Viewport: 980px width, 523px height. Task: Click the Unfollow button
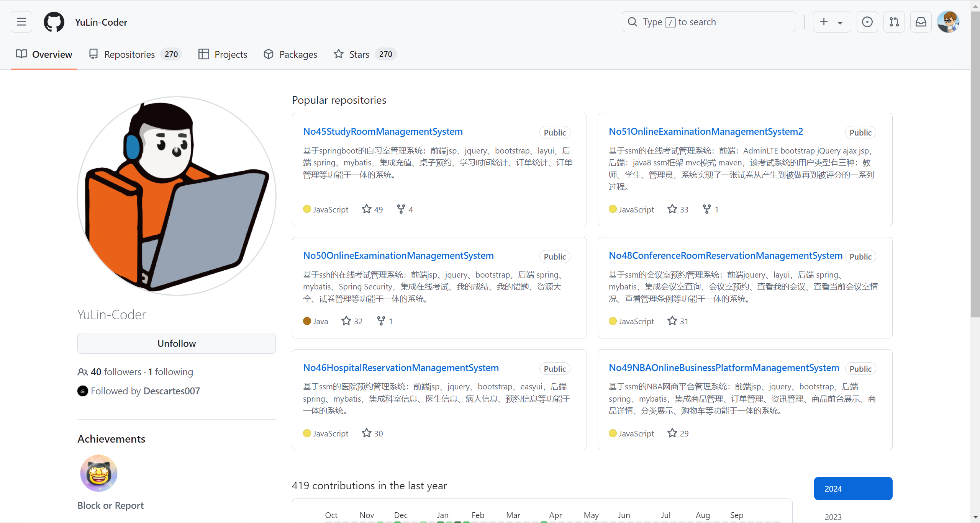pos(176,343)
